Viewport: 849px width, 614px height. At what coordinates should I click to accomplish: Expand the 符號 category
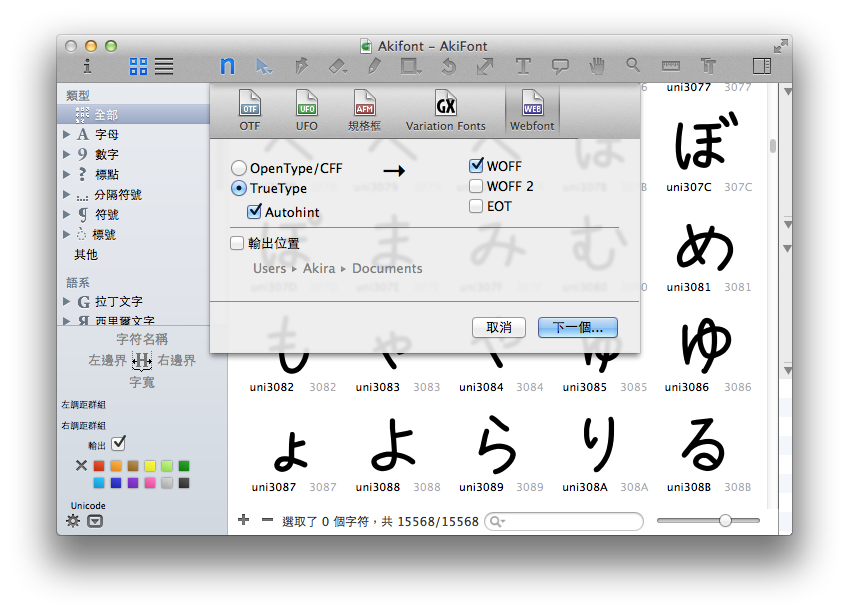click(66, 214)
